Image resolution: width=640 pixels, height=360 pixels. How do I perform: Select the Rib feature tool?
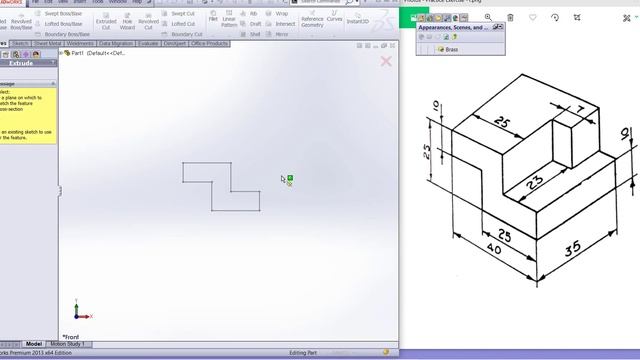point(249,13)
